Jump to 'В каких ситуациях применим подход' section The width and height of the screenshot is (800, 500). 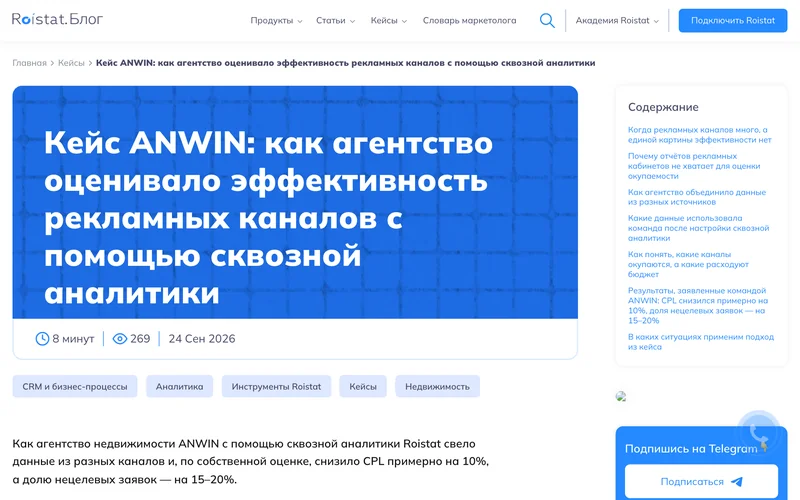701,342
